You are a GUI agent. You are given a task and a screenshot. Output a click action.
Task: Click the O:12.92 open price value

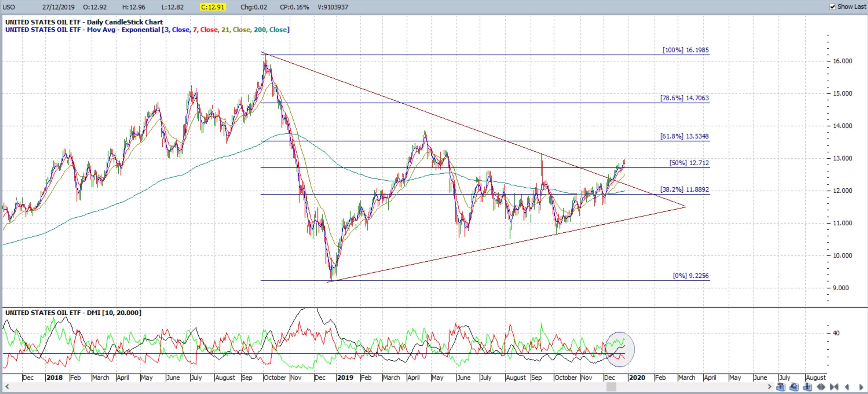[95, 7]
